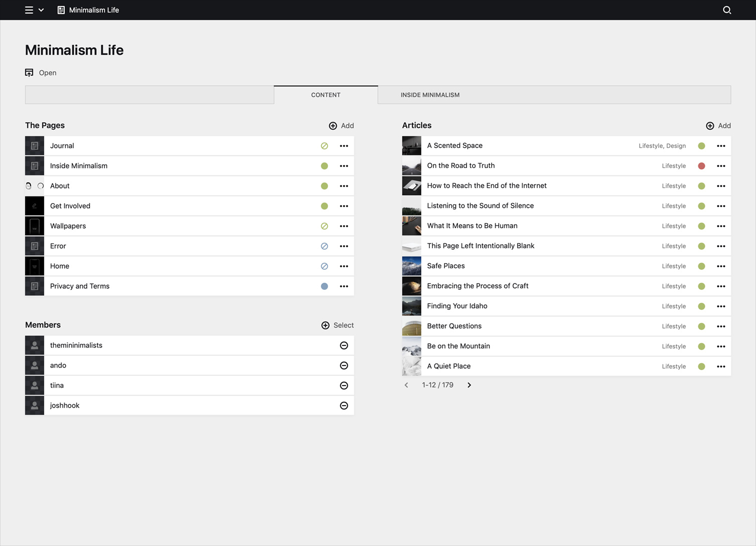Open the ellipsis menu for Privacy and Terms
756x546 pixels.
(344, 286)
